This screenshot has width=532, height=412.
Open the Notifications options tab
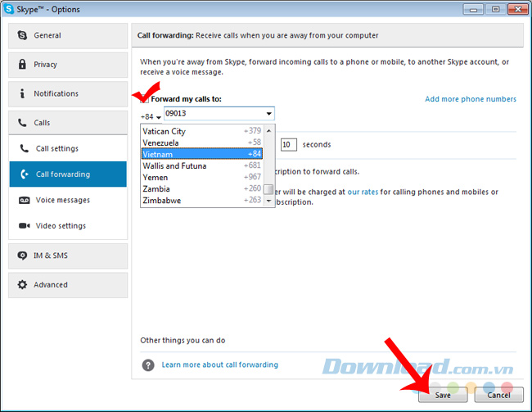point(68,93)
